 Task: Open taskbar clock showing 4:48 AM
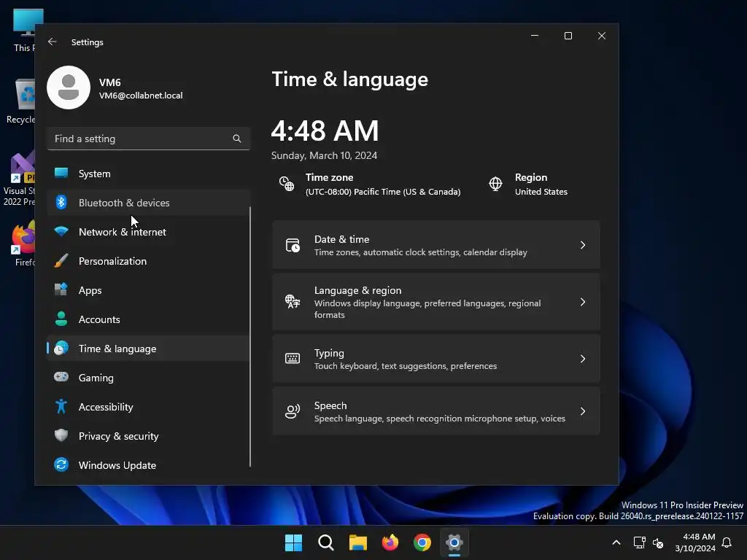(695, 542)
